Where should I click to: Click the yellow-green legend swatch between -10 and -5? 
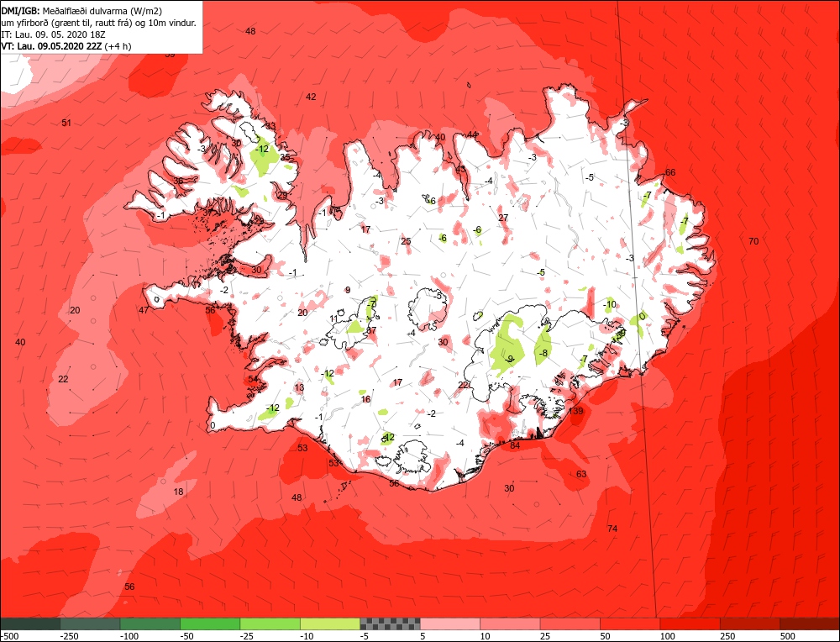(x=330, y=624)
